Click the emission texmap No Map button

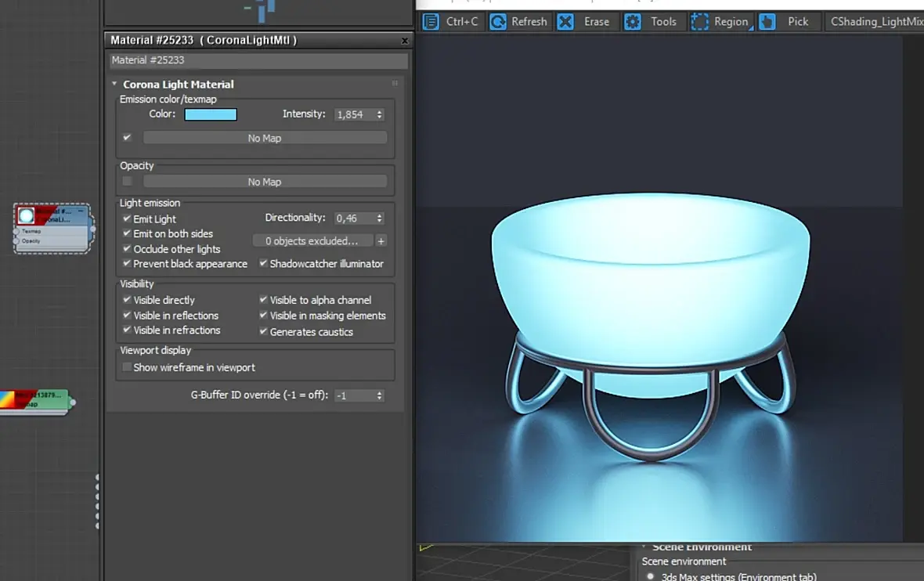pyautogui.click(x=265, y=138)
